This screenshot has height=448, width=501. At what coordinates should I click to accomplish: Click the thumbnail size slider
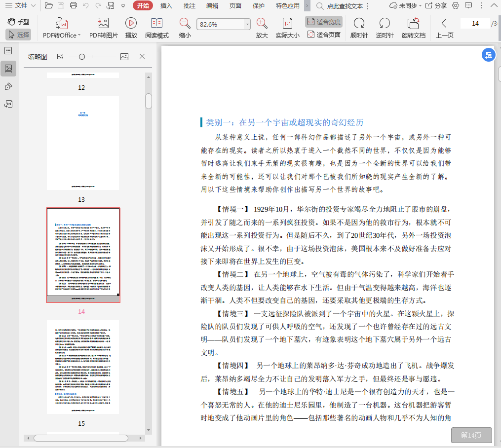pyautogui.click(x=82, y=57)
